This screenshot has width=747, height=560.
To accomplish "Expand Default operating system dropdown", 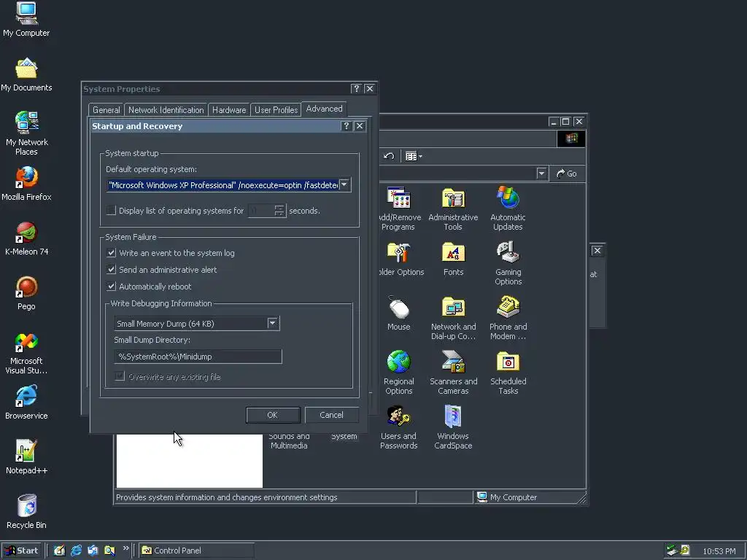I will tap(344, 184).
